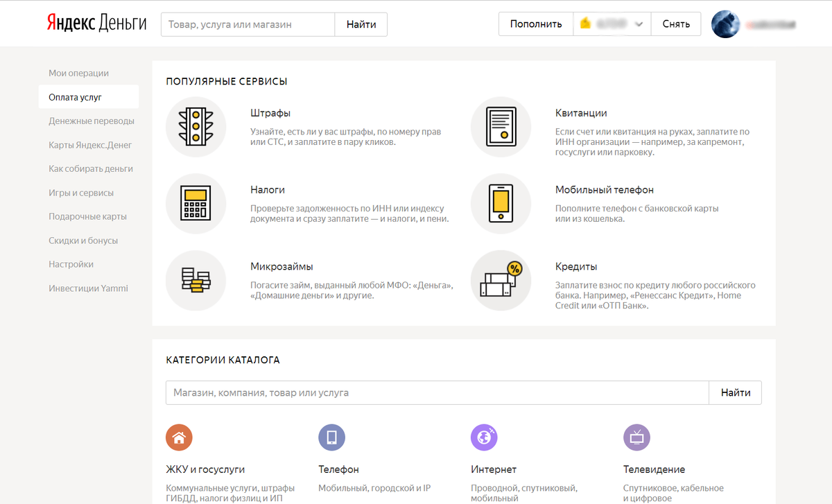Click the blurred username next to avatar
This screenshot has height=504, width=832.
[770, 25]
